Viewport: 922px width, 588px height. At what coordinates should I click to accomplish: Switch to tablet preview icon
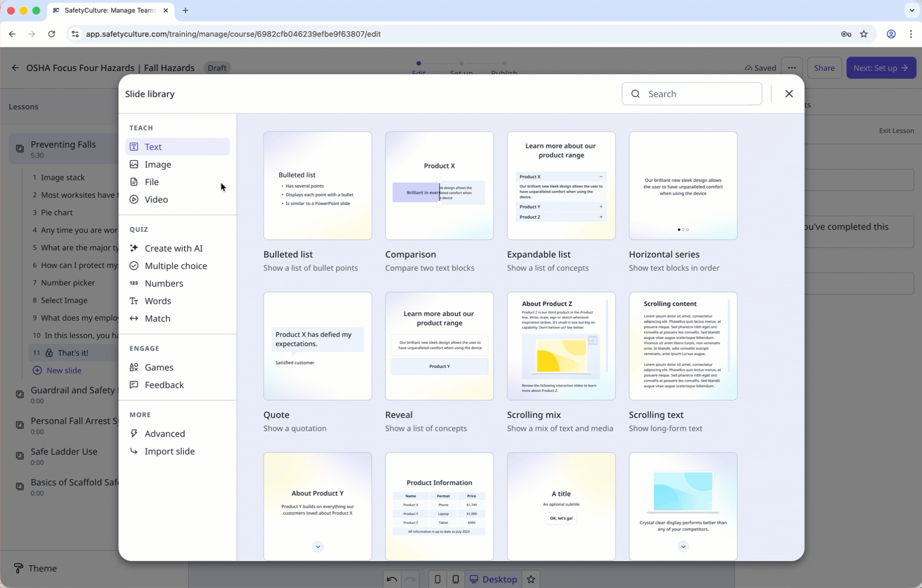click(x=456, y=579)
